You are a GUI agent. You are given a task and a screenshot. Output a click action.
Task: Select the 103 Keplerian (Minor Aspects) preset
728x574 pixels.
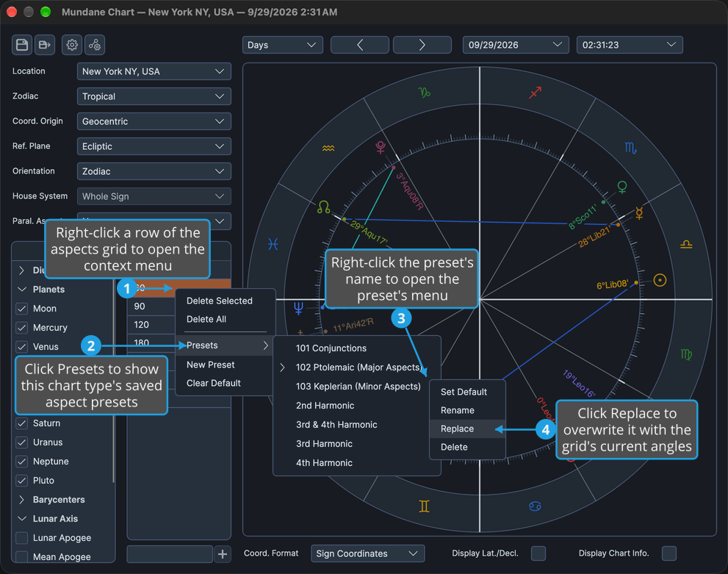tap(356, 387)
